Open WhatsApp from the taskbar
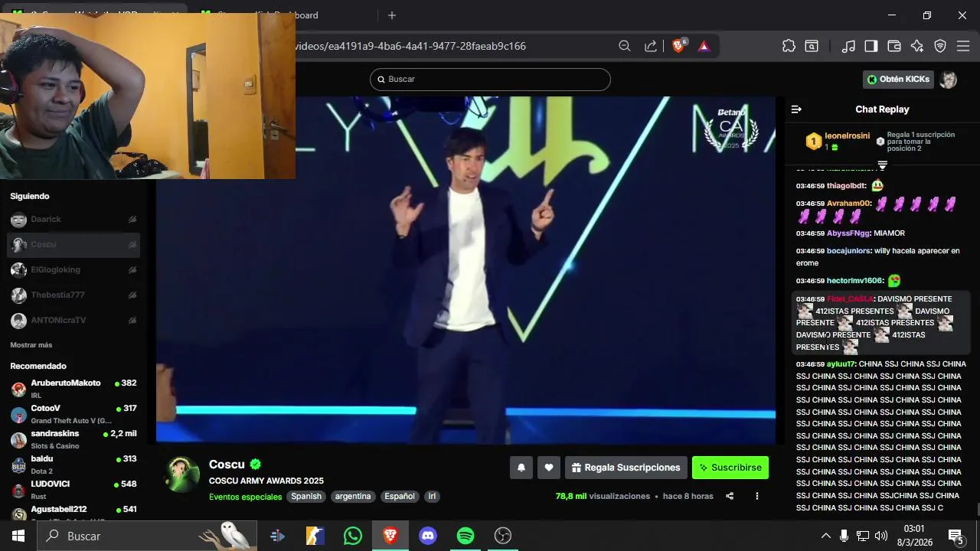The height and width of the screenshot is (551, 980). (x=353, y=536)
